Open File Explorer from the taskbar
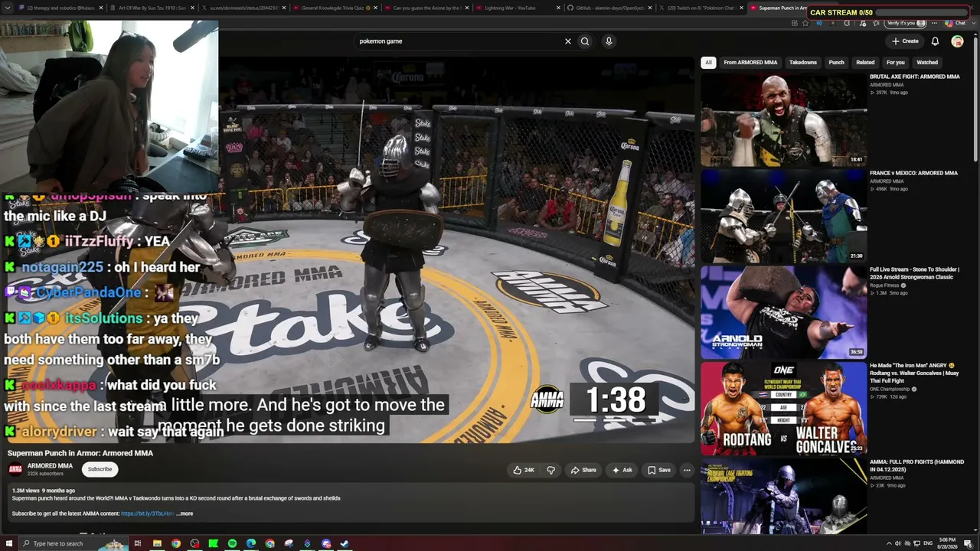This screenshot has width=980, height=551. [x=157, y=543]
